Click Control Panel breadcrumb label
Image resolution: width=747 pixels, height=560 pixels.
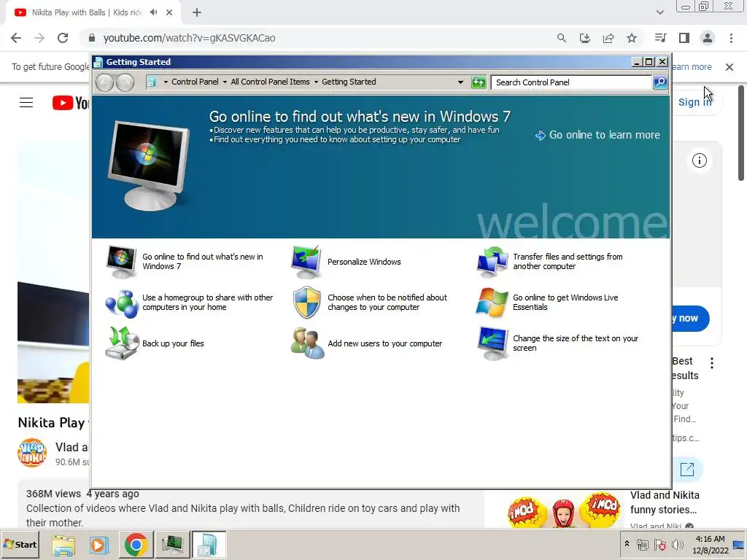tap(195, 82)
